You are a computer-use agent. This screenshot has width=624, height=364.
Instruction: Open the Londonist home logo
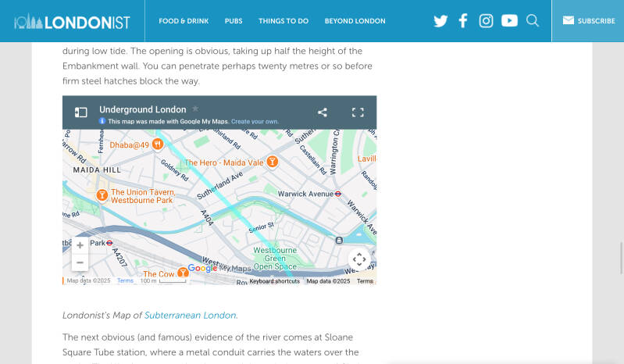pos(72,22)
